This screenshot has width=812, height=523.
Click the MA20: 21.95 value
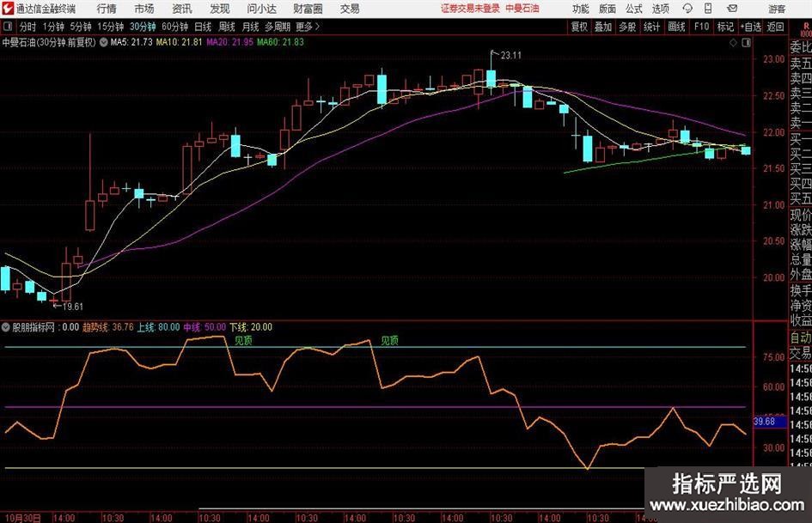click(x=230, y=42)
